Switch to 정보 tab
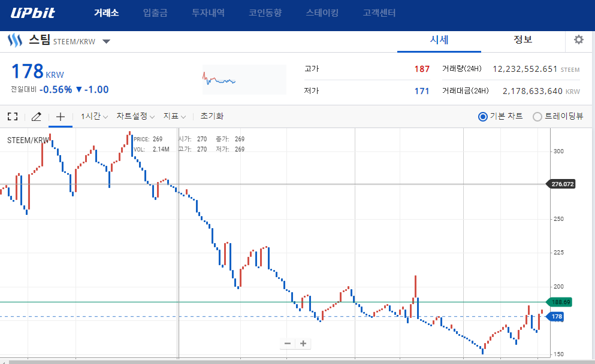Image resolution: width=595 pixels, height=364 pixels. [523, 40]
